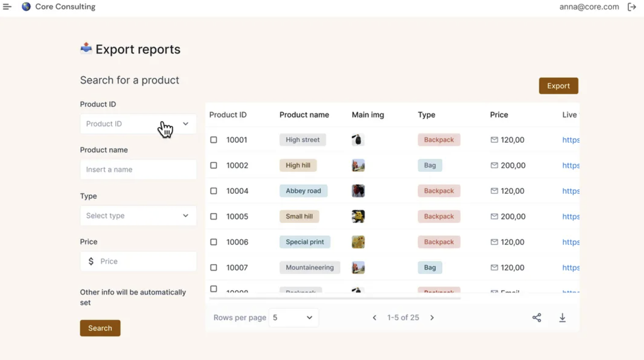Image resolution: width=644 pixels, height=360 pixels.
Task: Click the logout icon next to the email
Action: (632, 7)
